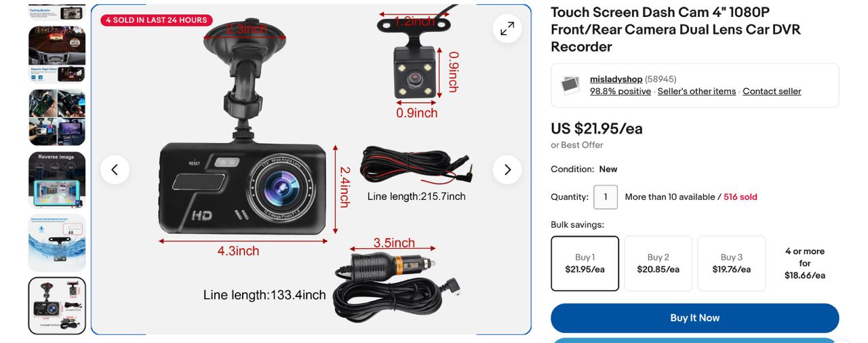Select Buy 1 at $21.95/ea option

point(585,263)
